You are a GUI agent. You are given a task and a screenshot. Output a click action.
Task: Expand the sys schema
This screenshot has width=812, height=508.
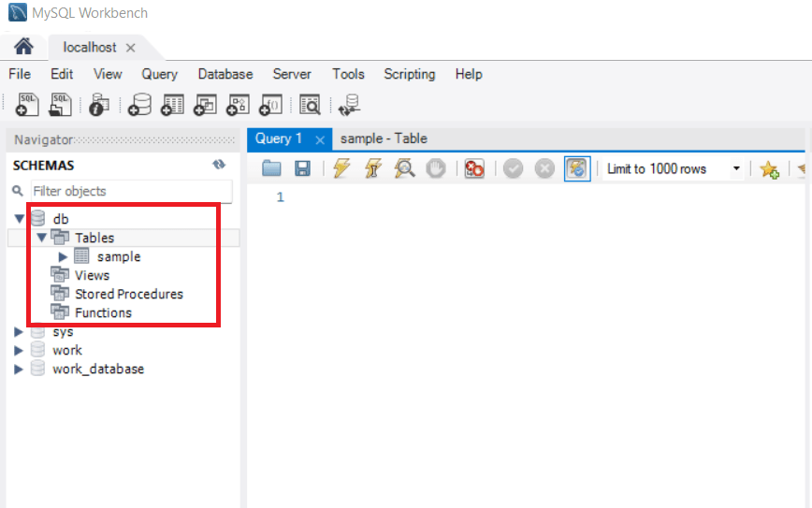tap(18, 331)
